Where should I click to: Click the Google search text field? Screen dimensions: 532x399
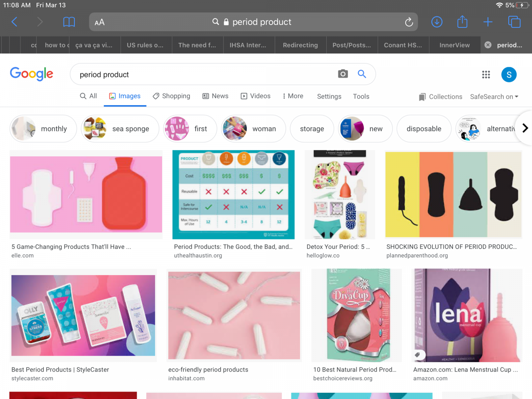click(204, 74)
